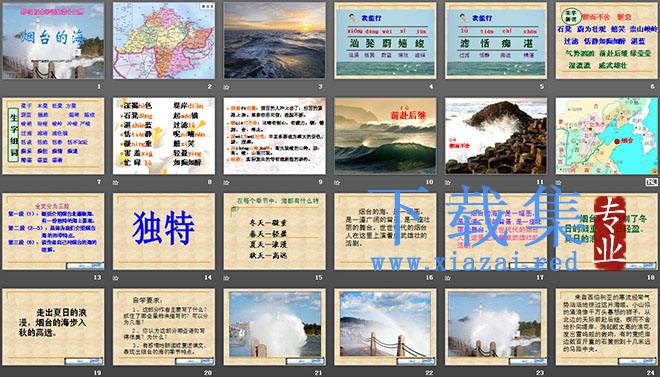Click the animation star icon beneath slide 8
The width and height of the screenshot is (660, 377).
116,183
